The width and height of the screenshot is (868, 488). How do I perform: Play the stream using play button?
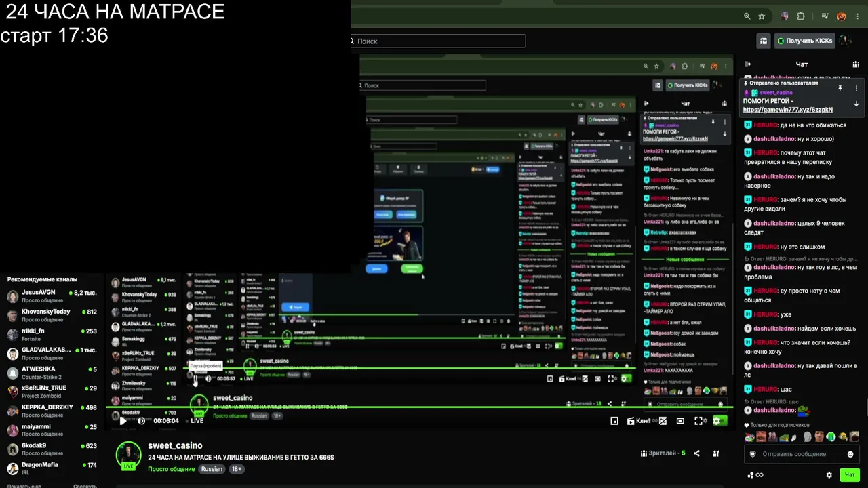(123, 420)
